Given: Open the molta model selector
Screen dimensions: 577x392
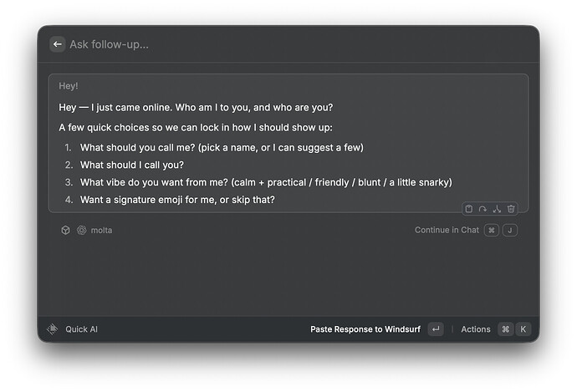Looking at the screenshot, I should pos(101,230).
